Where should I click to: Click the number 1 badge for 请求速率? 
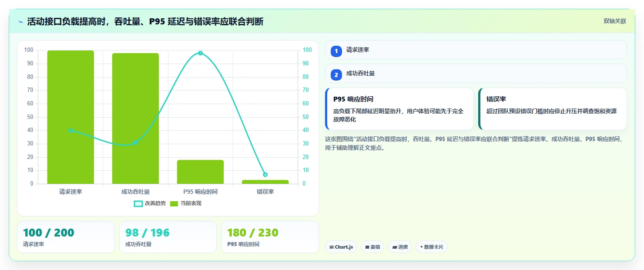pyautogui.click(x=336, y=51)
